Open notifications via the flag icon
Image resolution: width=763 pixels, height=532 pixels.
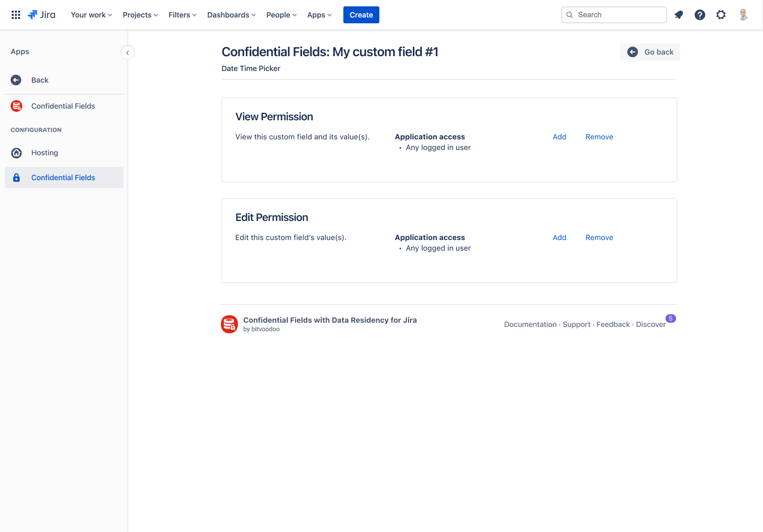[679, 14]
